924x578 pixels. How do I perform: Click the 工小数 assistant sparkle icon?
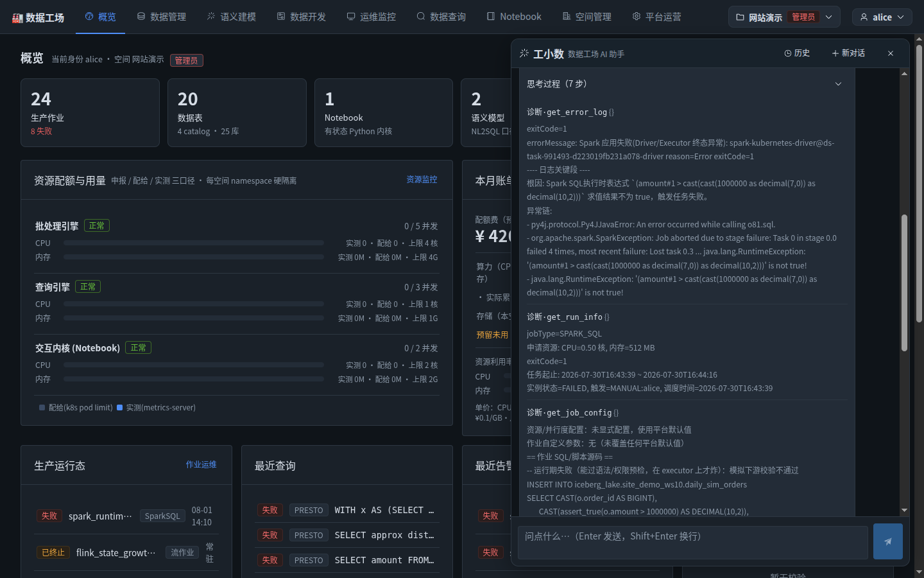click(x=524, y=53)
